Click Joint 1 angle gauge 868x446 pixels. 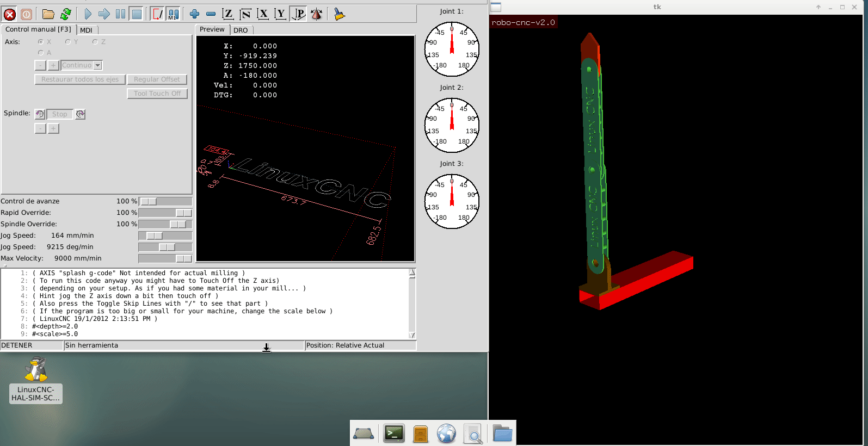click(452, 49)
